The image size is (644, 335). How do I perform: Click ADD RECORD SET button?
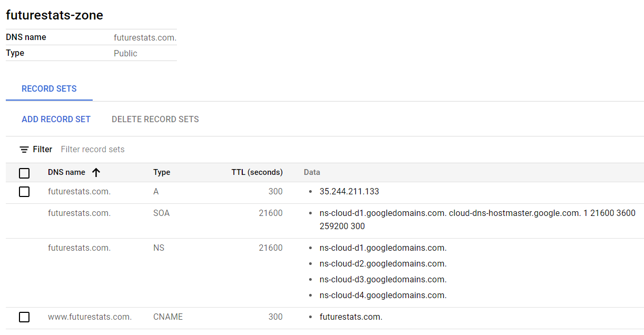point(56,120)
